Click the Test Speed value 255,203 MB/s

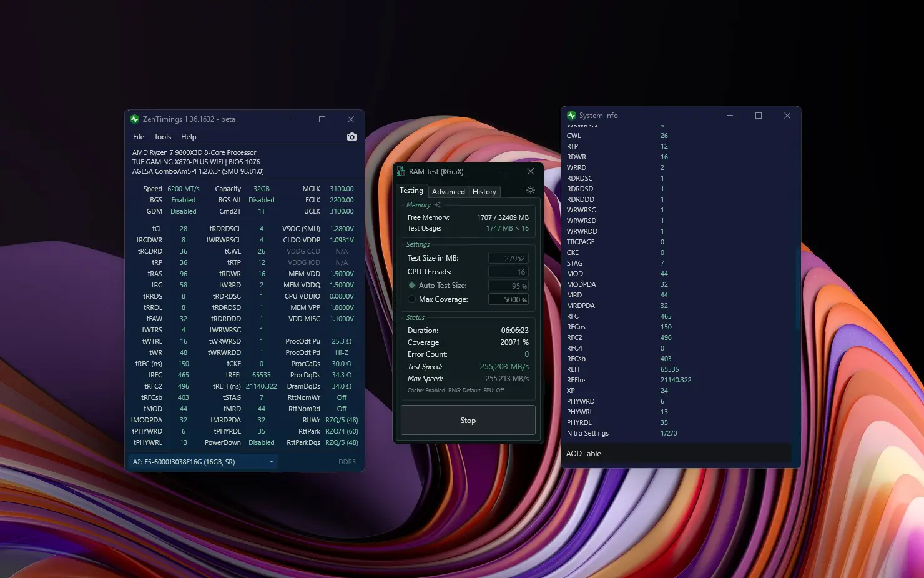[x=504, y=367]
